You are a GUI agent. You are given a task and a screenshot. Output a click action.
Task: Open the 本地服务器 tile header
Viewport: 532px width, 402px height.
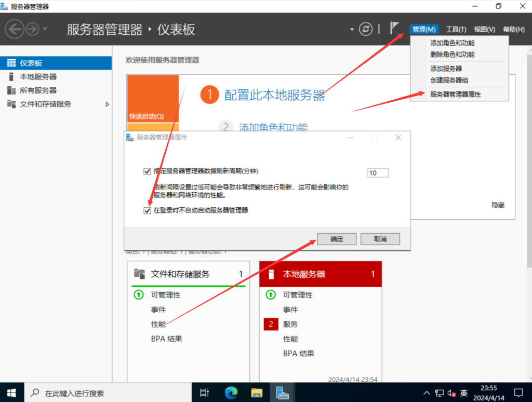(x=321, y=274)
